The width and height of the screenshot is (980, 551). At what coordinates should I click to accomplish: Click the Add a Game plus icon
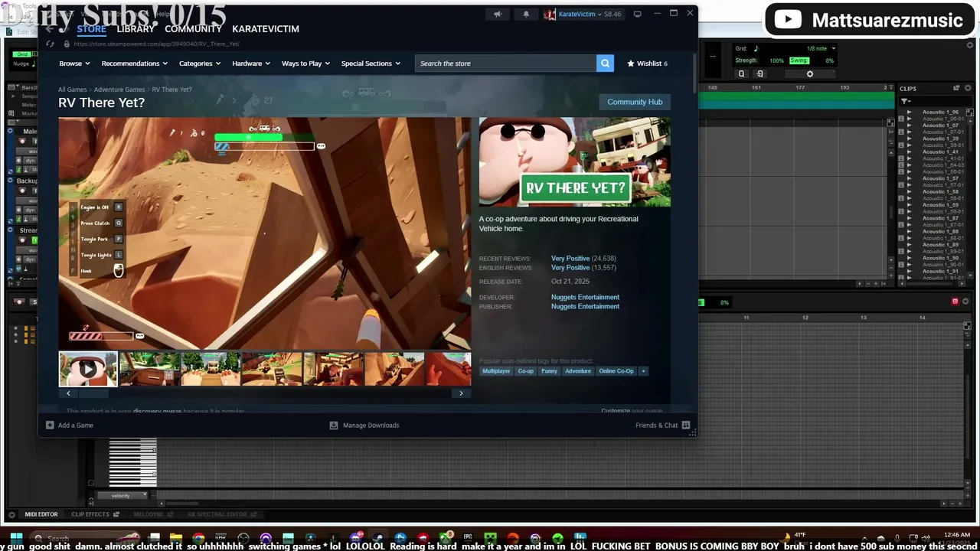[50, 425]
